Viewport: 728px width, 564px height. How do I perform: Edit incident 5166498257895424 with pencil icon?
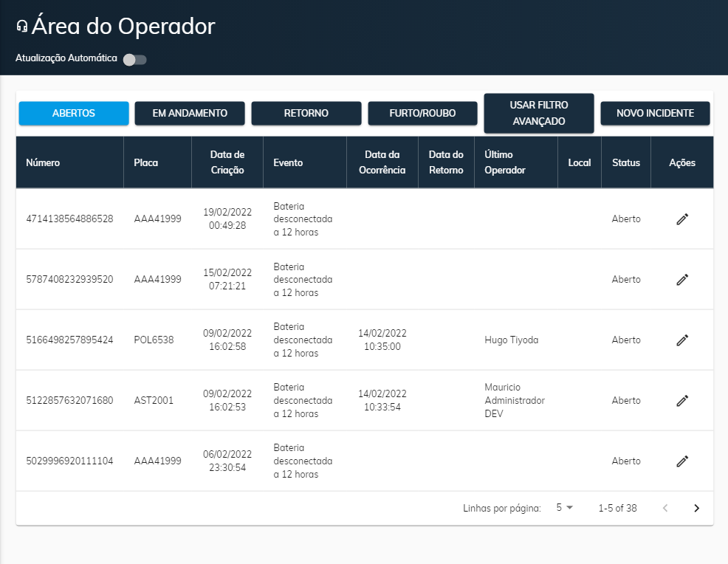pyautogui.click(x=682, y=340)
